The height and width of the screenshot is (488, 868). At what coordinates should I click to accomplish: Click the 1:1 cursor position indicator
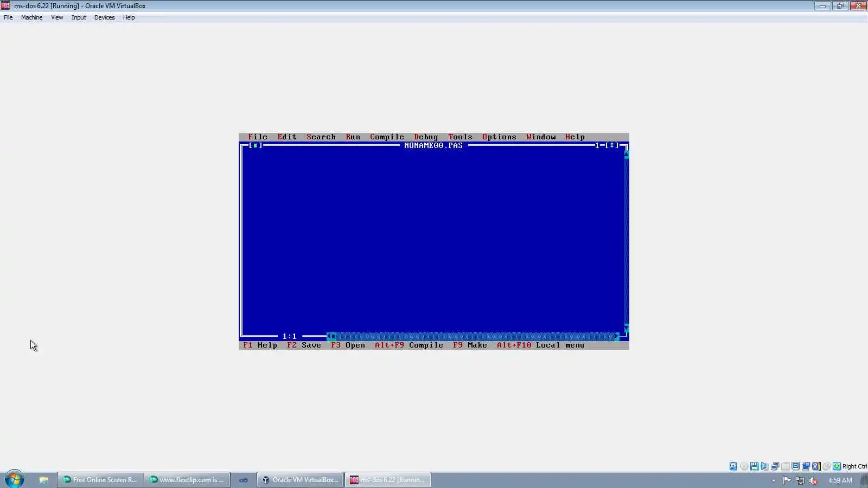[x=289, y=336]
